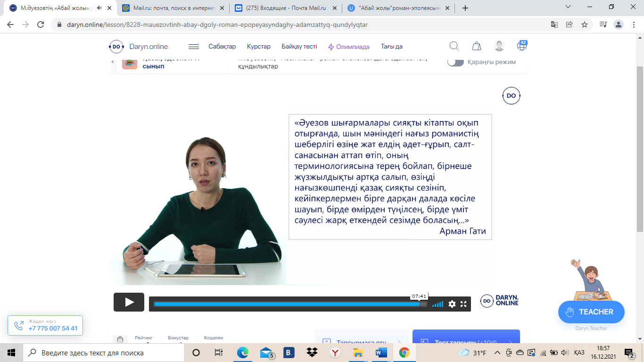Go back with the breadcrumb left arrow

(113, 62)
